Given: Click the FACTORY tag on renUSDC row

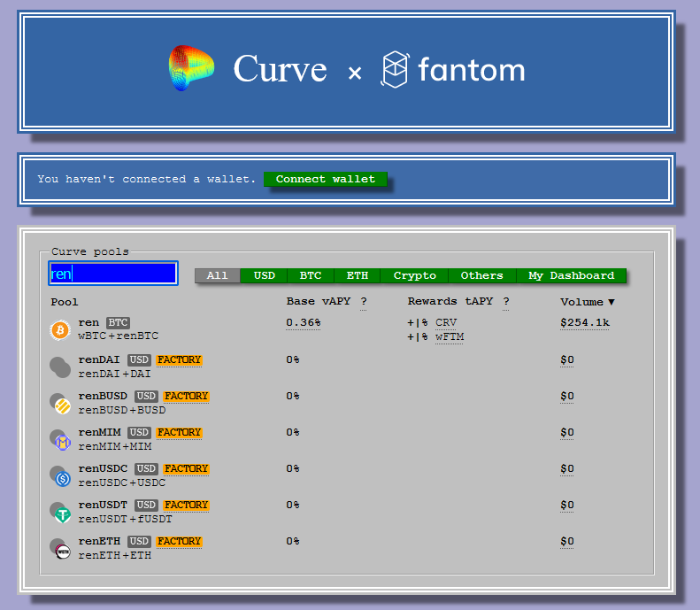Looking at the screenshot, I should click(186, 468).
